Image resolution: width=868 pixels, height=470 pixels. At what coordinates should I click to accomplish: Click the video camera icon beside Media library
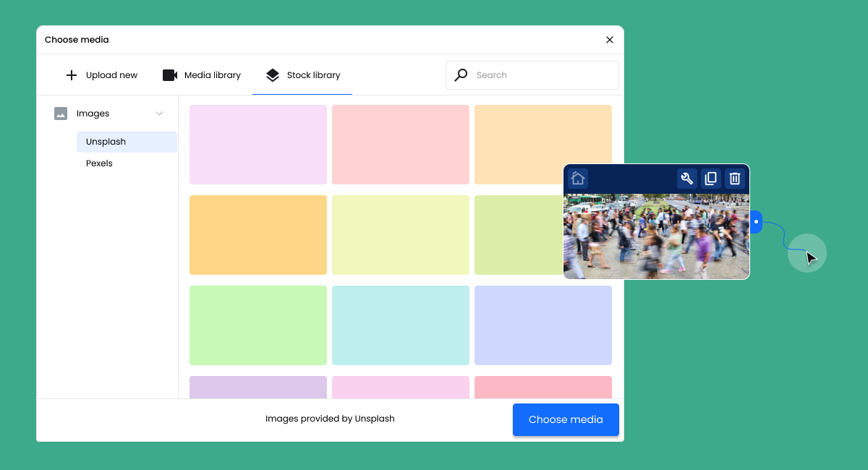tap(169, 74)
